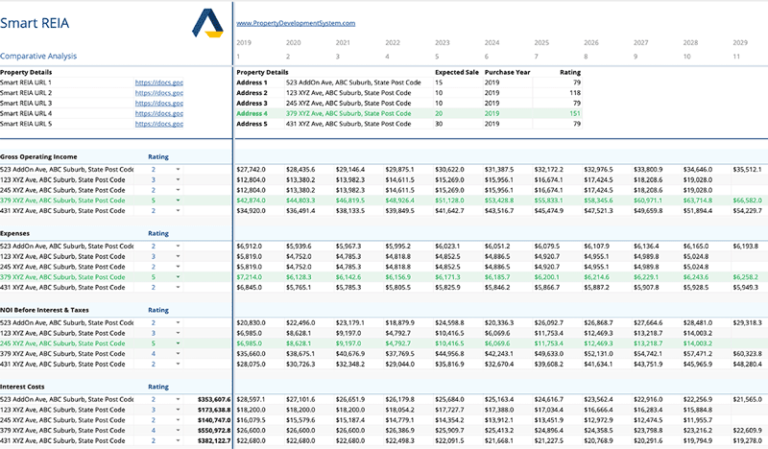Select the Address 2 label cell
The height and width of the screenshot is (449, 768).
252,93
